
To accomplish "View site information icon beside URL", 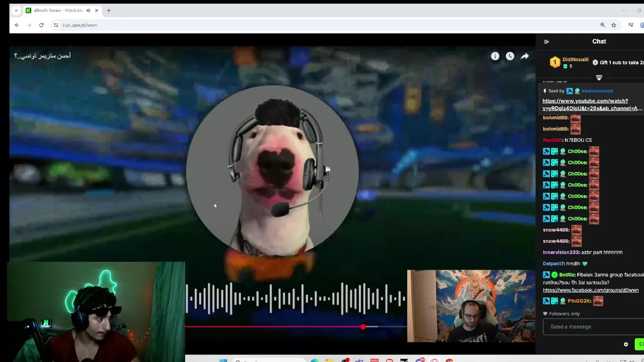I will pos(56,25).
